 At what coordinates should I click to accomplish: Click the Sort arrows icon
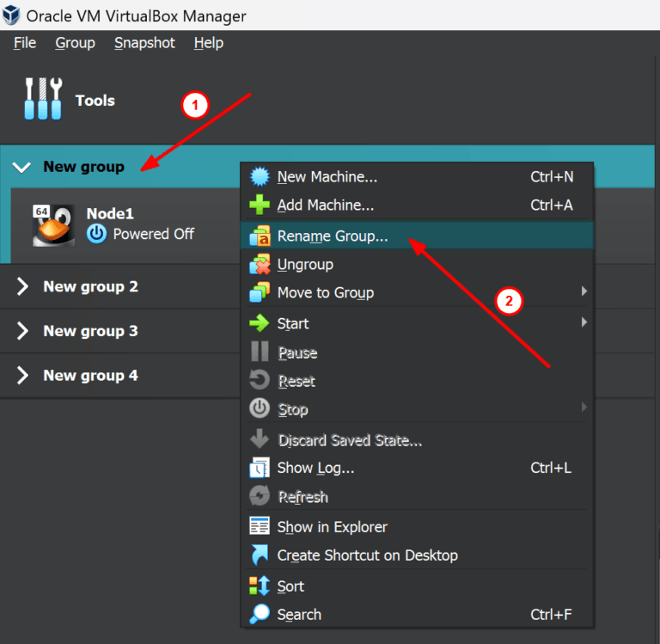[260, 586]
